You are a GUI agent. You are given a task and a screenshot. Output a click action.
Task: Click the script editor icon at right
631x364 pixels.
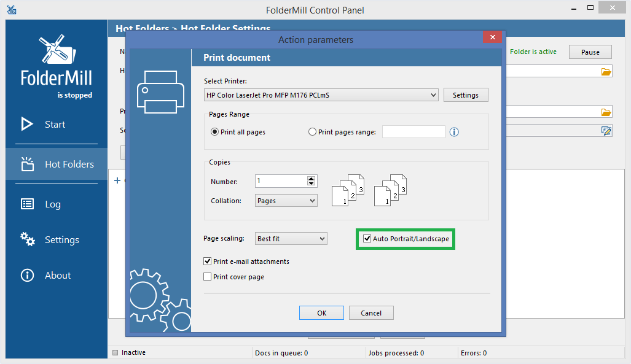click(x=606, y=131)
